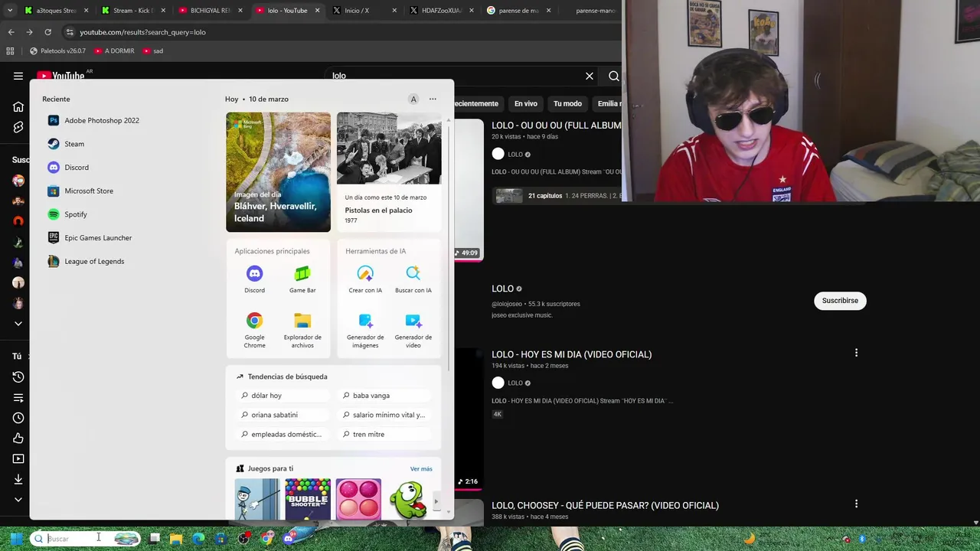Open Game Bar app tile
Screen dimensions: 980x551
point(302,279)
